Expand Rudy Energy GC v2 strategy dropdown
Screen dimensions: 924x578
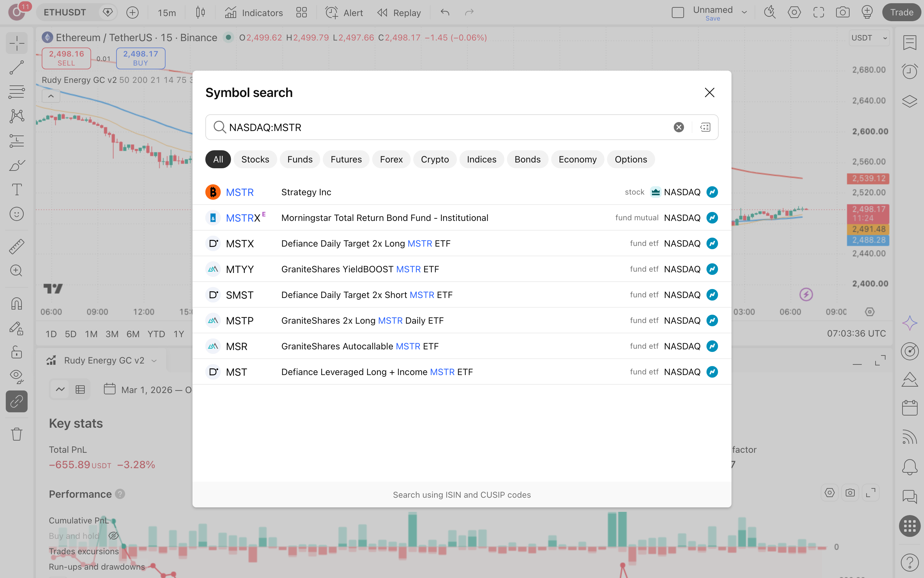pos(154,361)
